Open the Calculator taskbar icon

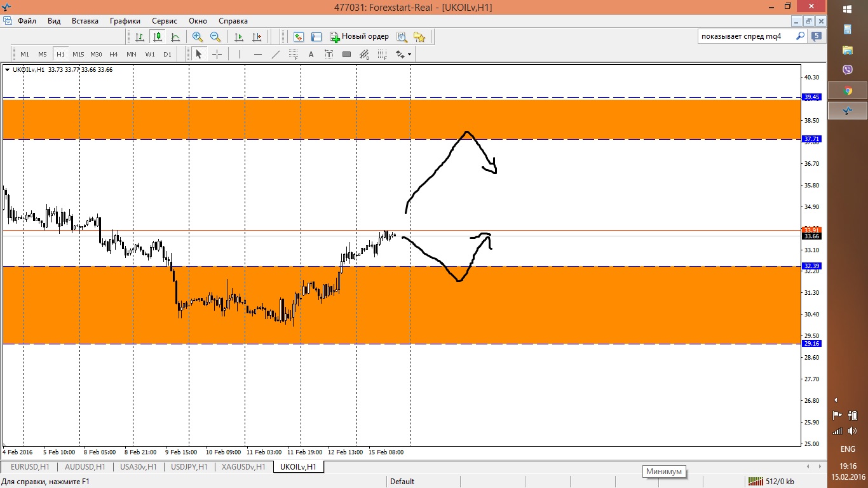click(x=848, y=29)
